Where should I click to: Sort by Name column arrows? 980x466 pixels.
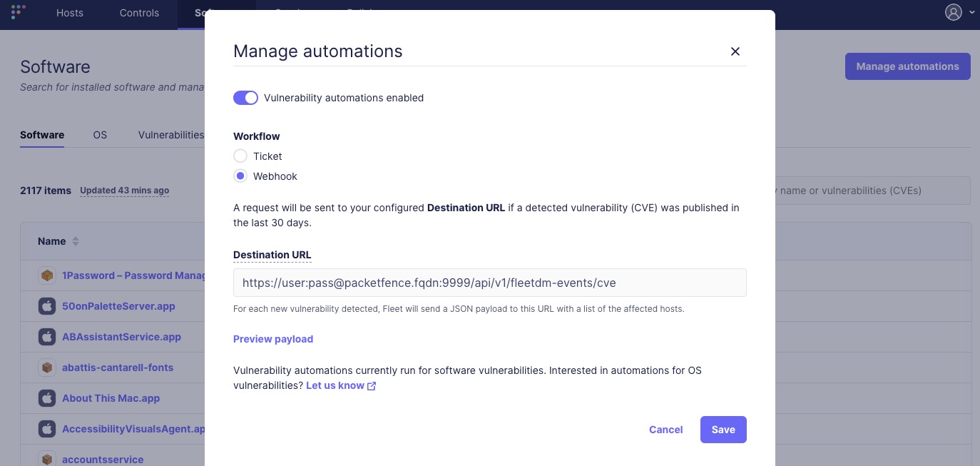tap(76, 241)
